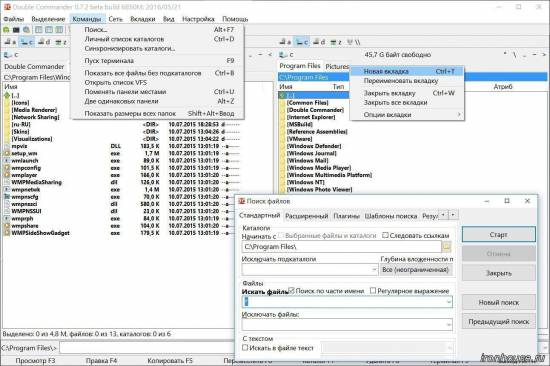Click the [Windows NT] folder icon
550x366 pixels.
tap(282, 182)
